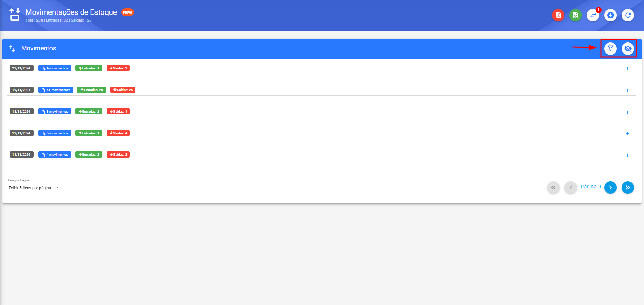Expand the 18/11/2024 movements row
This screenshot has height=305, width=644.
coord(627,112)
